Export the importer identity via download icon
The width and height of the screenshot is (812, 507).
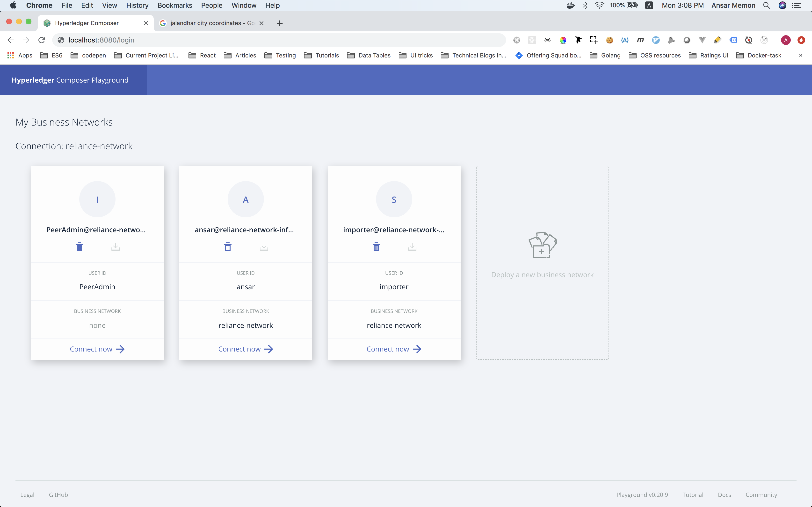click(x=412, y=247)
